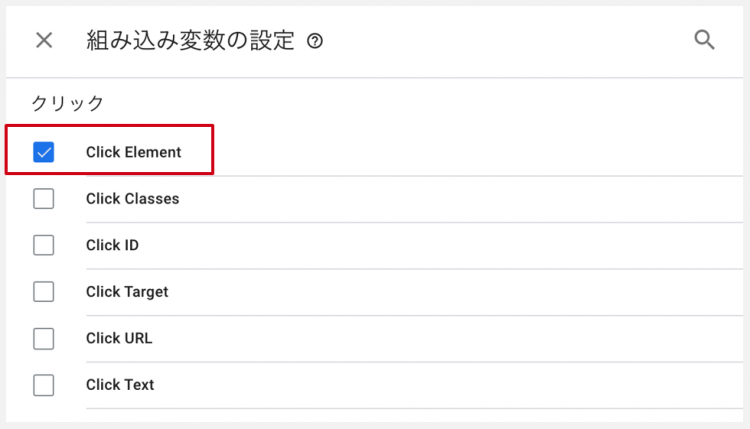Select the Click Target label text
Image resolution: width=750 pixels, height=429 pixels.
click(x=127, y=292)
